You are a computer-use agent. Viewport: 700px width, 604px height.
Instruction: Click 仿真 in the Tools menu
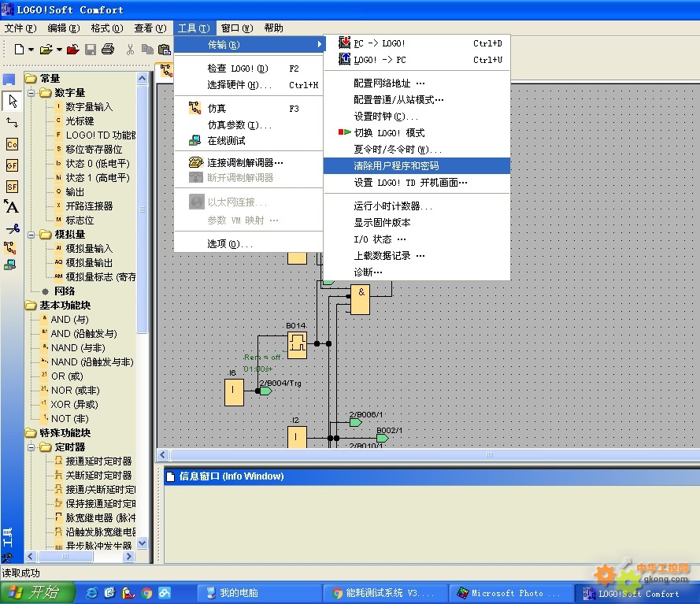click(249, 109)
